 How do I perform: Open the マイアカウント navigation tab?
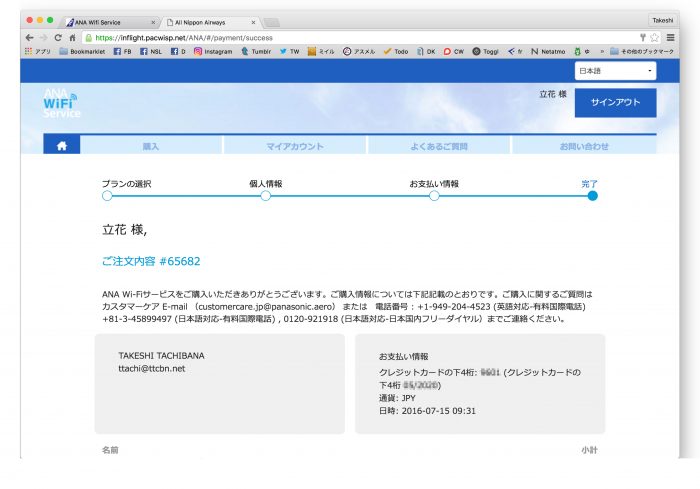click(x=295, y=146)
